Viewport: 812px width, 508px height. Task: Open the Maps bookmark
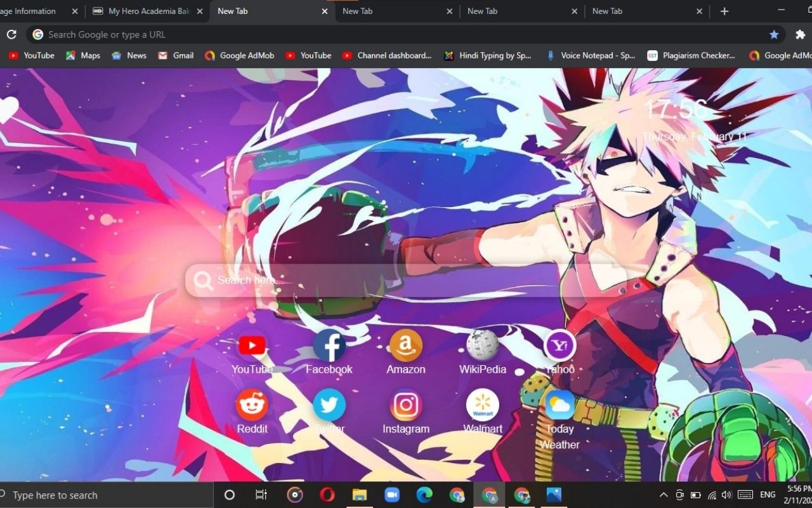pyautogui.click(x=83, y=56)
